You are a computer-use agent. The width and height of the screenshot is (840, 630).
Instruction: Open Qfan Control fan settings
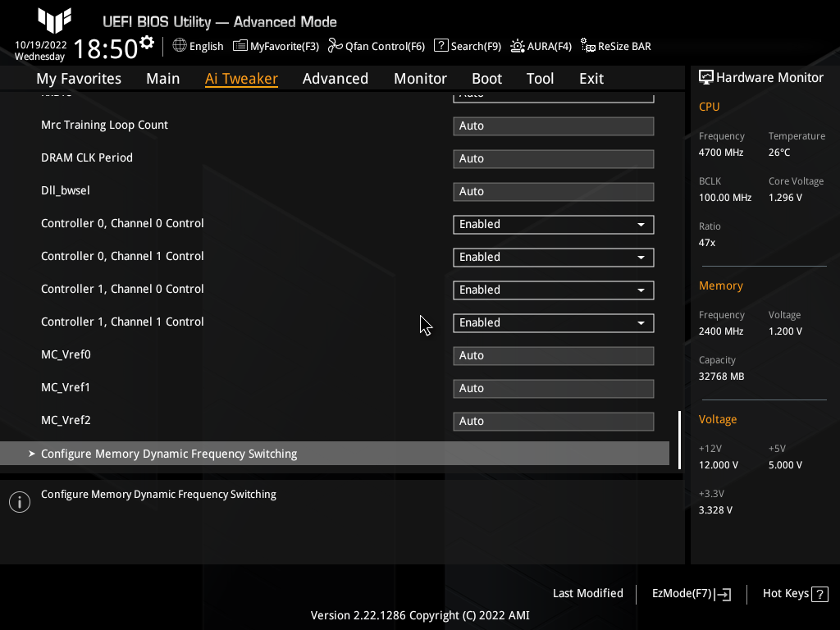[376, 46]
